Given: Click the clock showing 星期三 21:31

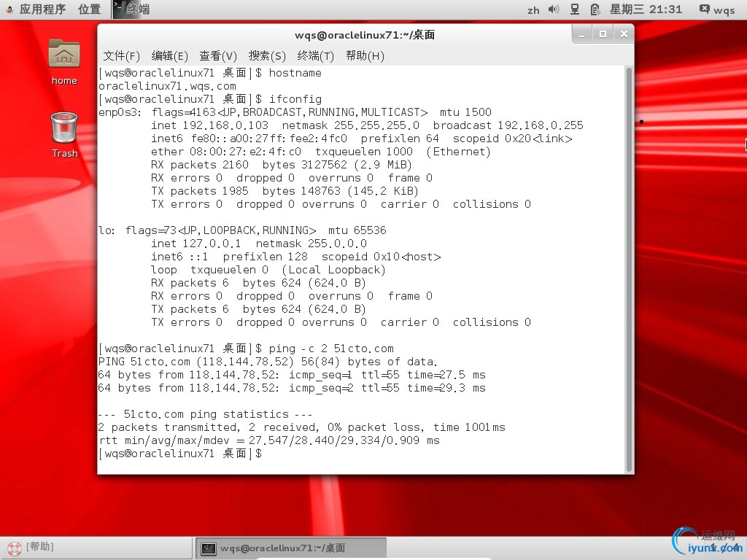Looking at the screenshot, I should click(x=646, y=9).
